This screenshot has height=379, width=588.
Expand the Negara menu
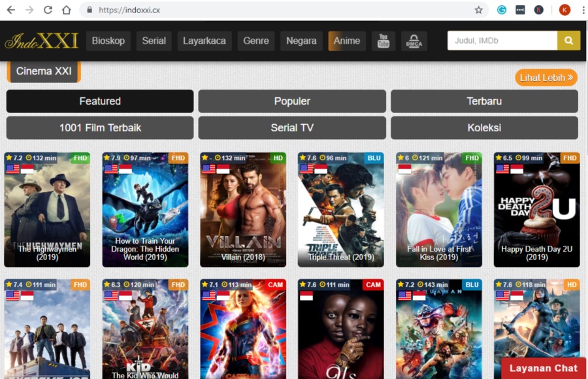(x=301, y=41)
